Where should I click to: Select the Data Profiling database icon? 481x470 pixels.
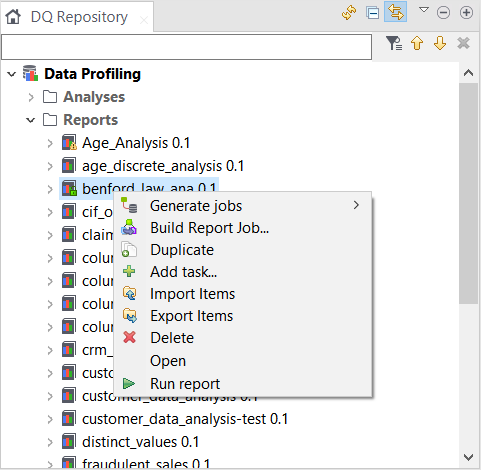(30, 73)
